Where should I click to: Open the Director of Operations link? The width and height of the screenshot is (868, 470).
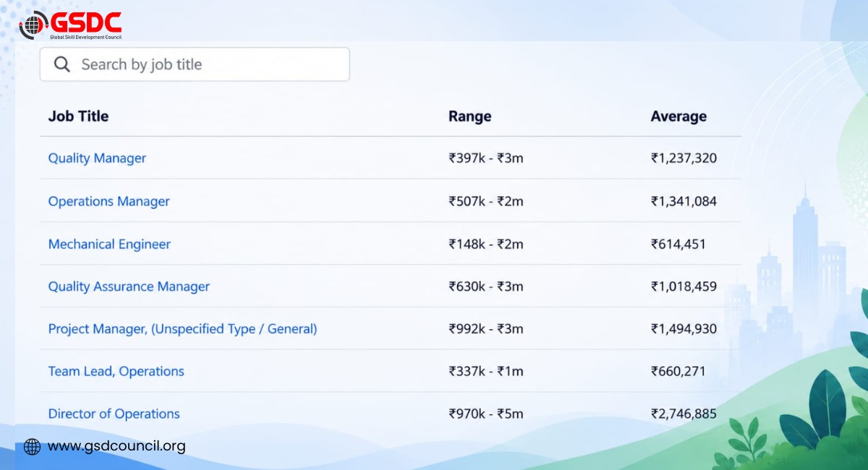(x=114, y=414)
